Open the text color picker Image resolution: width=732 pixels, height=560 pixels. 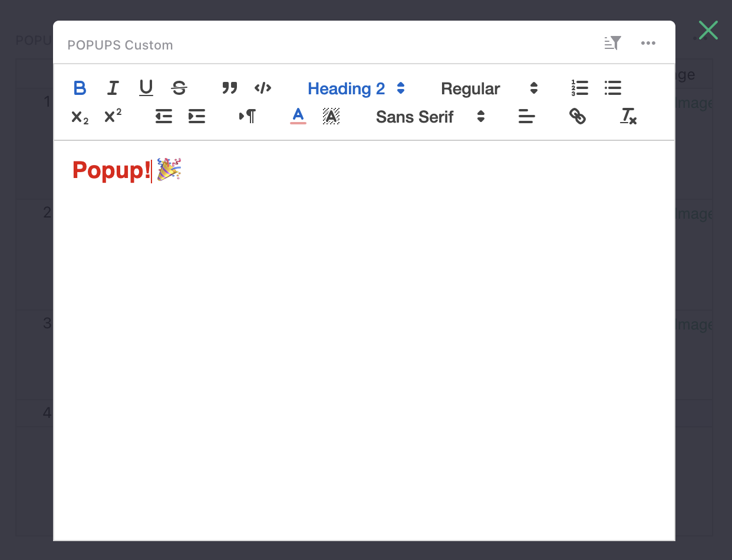point(298,116)
